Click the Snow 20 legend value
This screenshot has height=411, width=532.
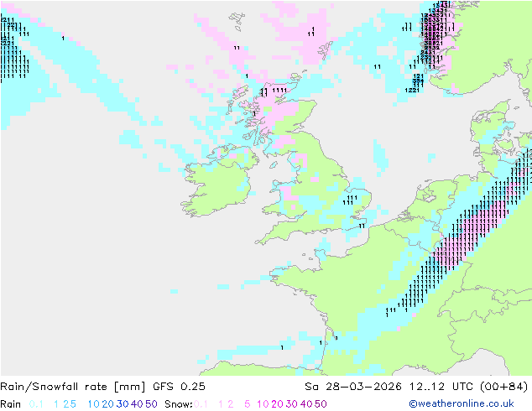tap(277, 404)
